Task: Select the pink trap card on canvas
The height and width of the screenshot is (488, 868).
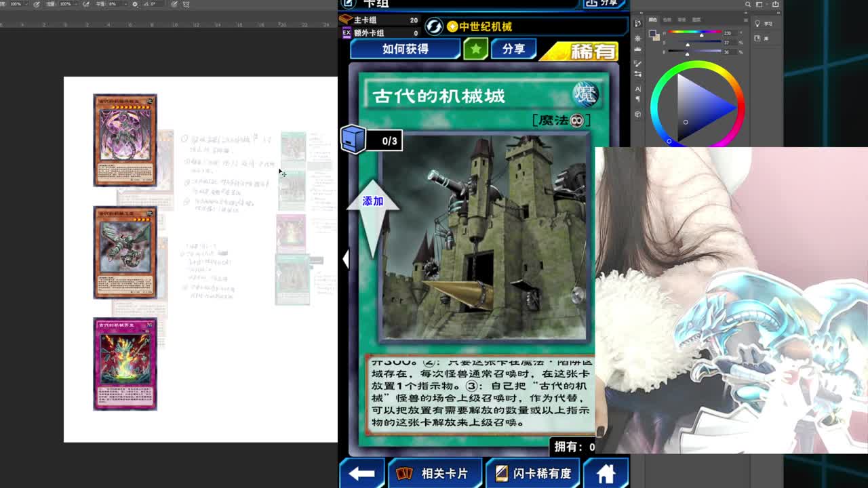Action: (x=125, y=364)
